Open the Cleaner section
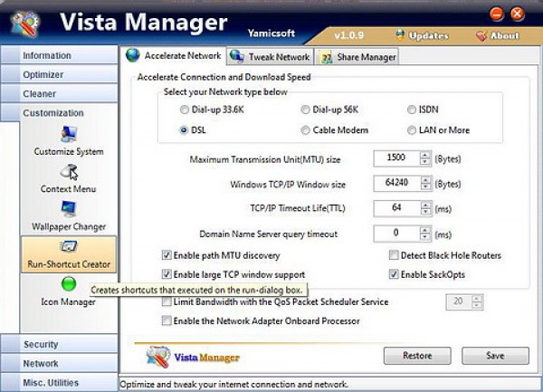This screenshot has width=543, height=392. [59, 93]
